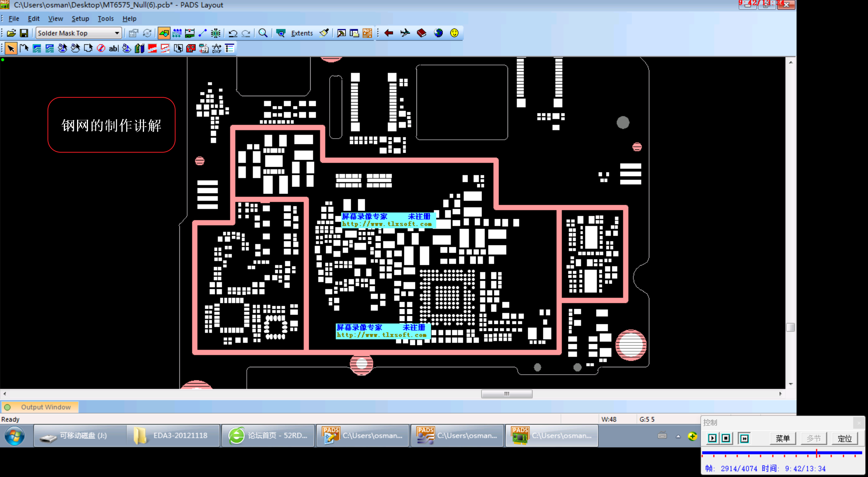Click fast-forward in the 控制 panel
The width and height of the screenshot is (868, 477).
pyautogui.click(x=744, y=438)
